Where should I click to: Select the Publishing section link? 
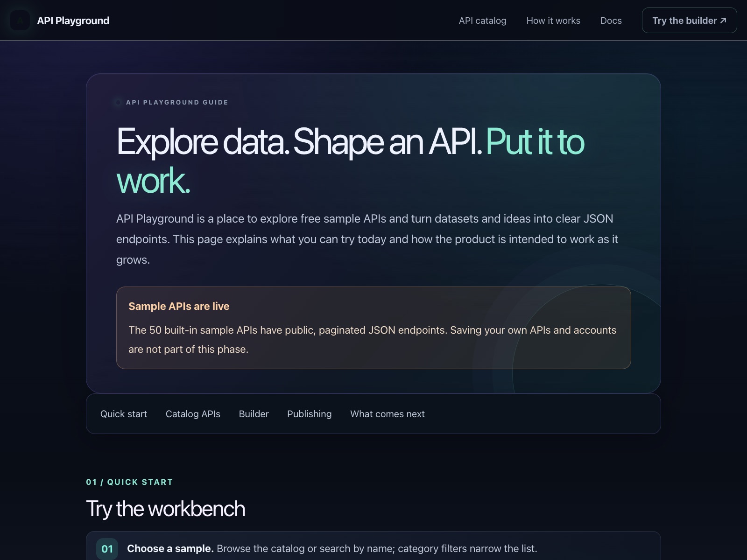pyautogui.click(x=309, y=414)
